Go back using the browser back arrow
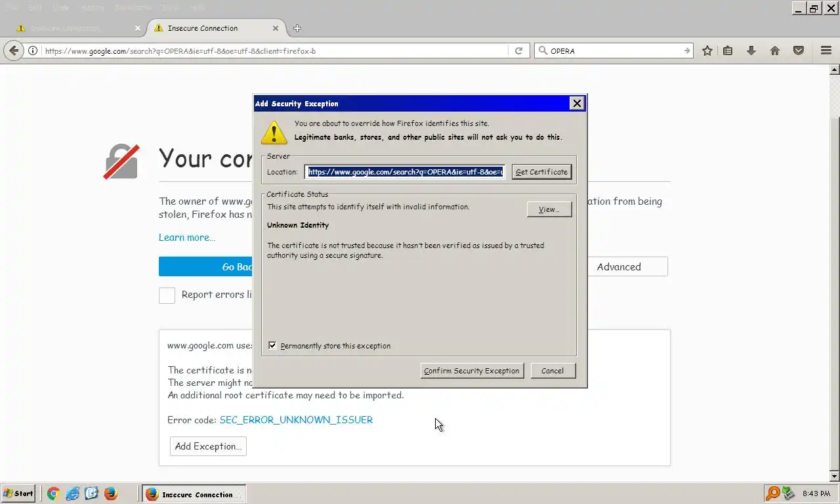Screen dimensions: 840x504 [14, 51]
